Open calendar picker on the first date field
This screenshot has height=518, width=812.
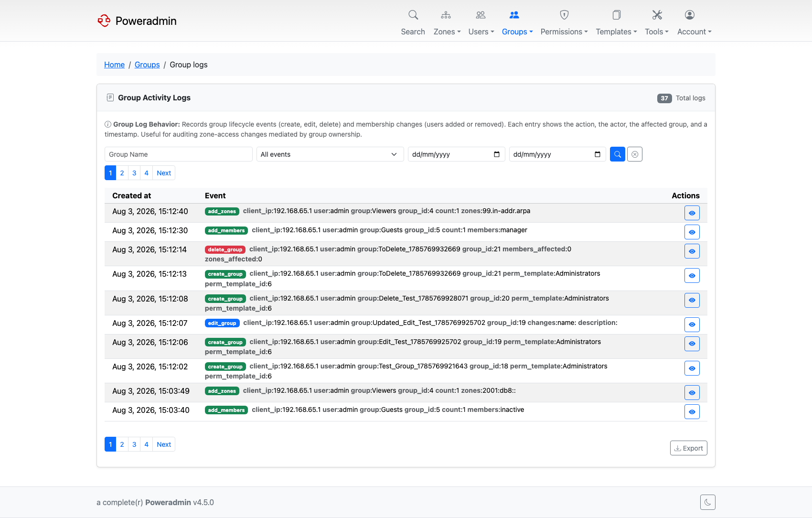pos(497,154)
